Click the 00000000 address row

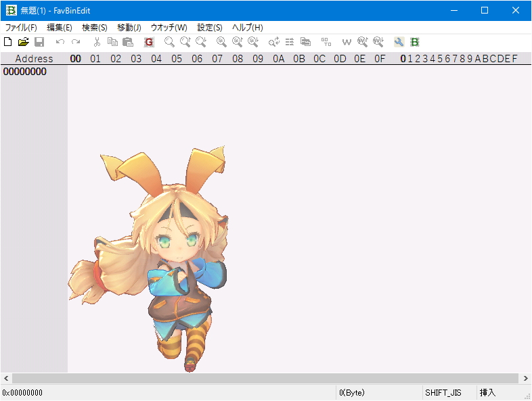click(x=25, y=72)
